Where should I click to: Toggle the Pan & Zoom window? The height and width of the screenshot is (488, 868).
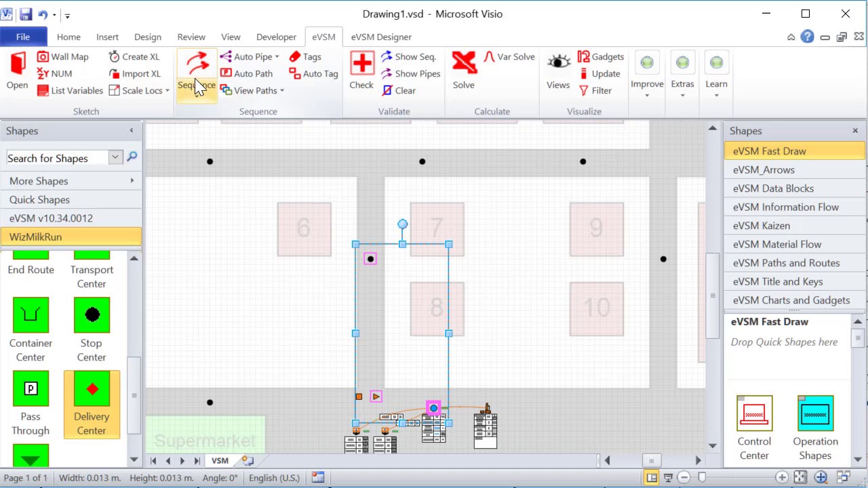click(x=821, y=478)
